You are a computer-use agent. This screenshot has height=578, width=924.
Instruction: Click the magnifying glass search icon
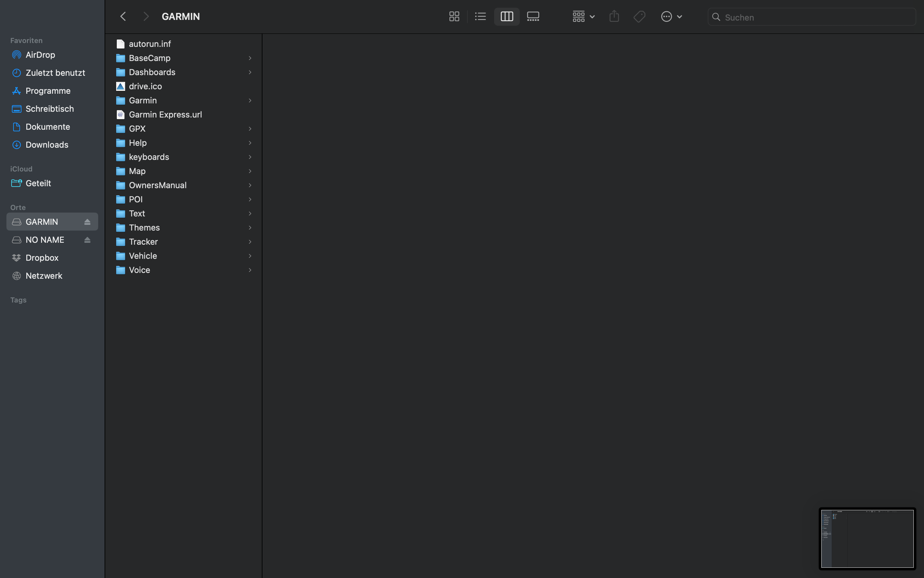pos(716,17)
